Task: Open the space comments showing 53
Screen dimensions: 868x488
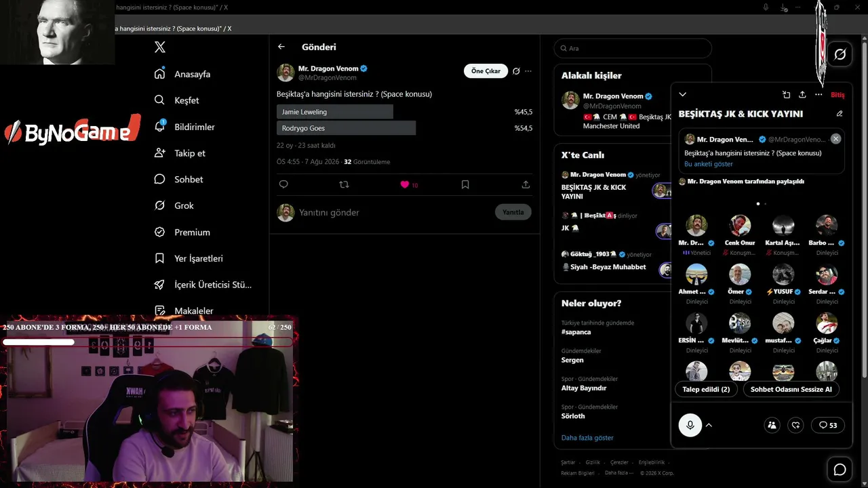Action: click(x=828, y=425)
